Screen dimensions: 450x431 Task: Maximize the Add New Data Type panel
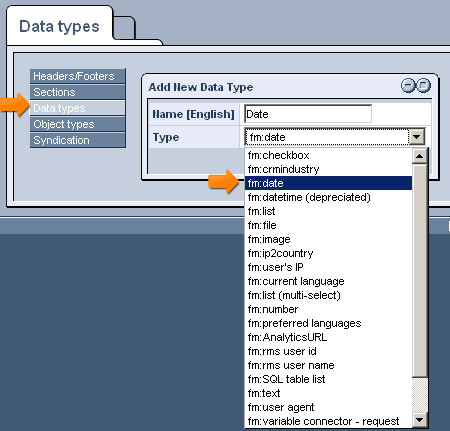tap(423, 86)
